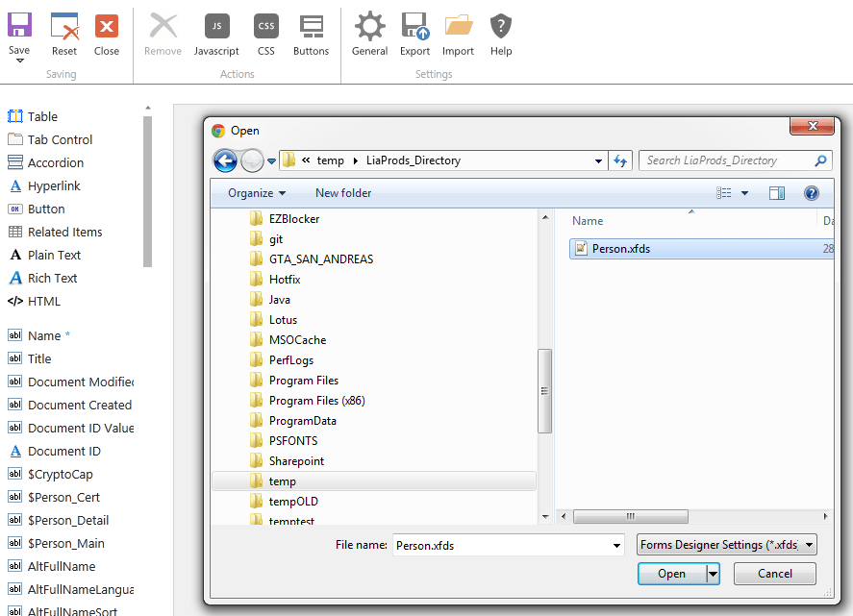Click the $Person_Cert field

pos(54,497)
